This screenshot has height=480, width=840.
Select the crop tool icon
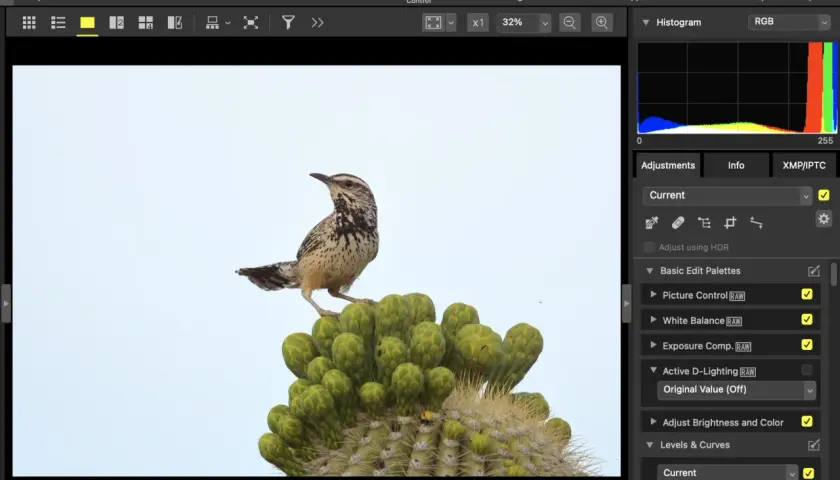[x=730, y=223]
